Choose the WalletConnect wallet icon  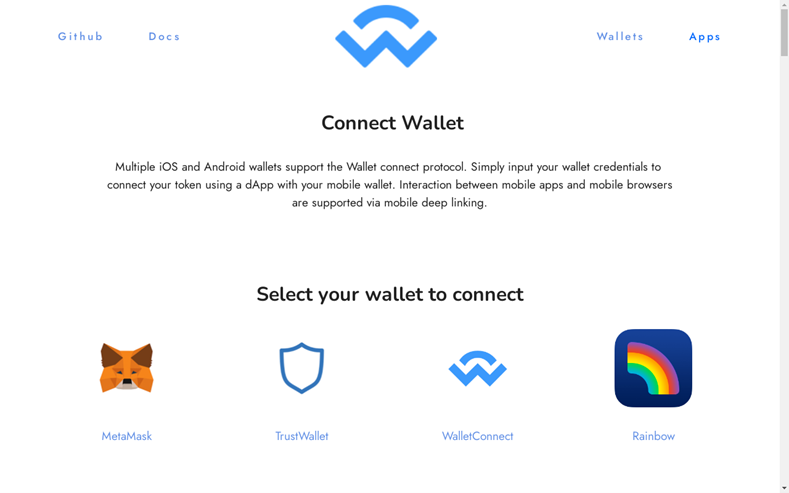point(478,369)
